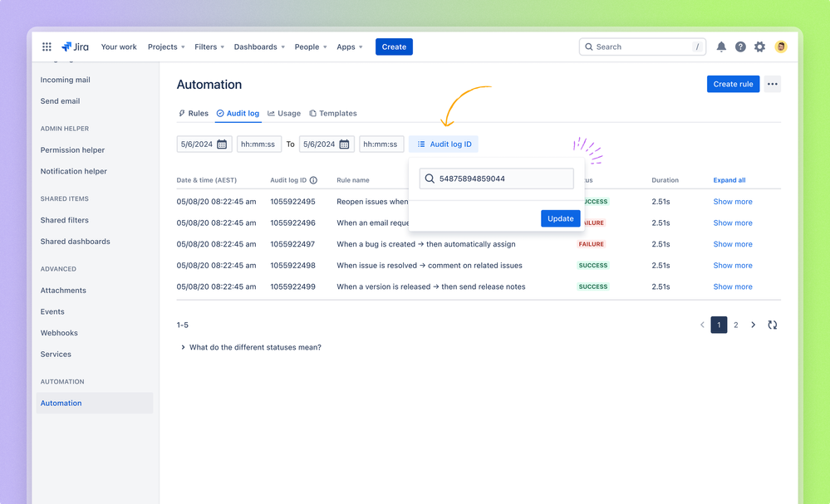Click SUCCESS status of audit log 1055922498
The image size is (830, 504).
click(593, 265)
